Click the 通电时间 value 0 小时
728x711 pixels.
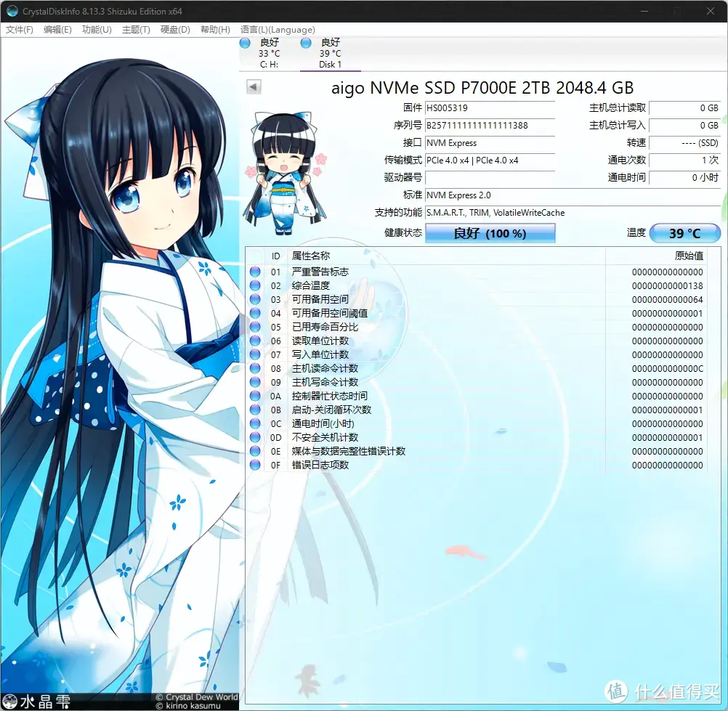685,178
